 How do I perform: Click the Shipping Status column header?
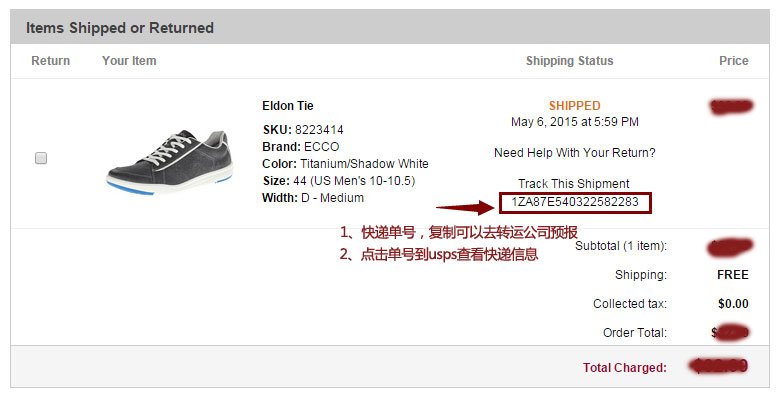click(570, 61)
